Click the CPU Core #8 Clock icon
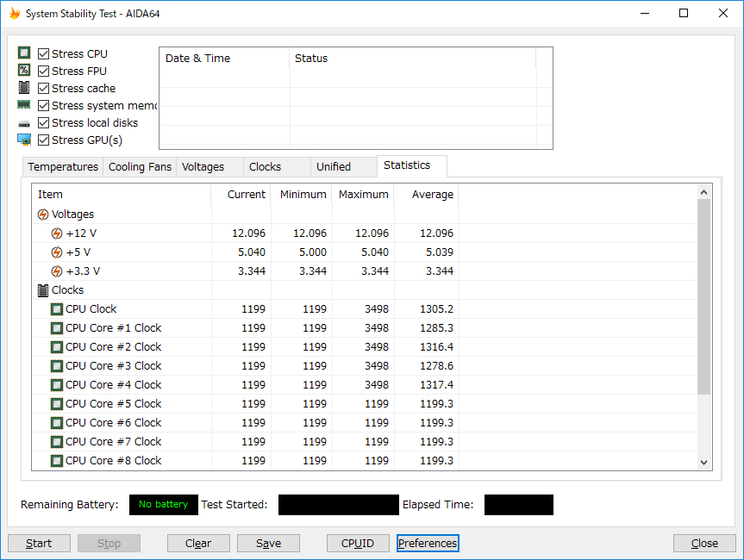Screen dimensions: 744x560 (56, 461)
